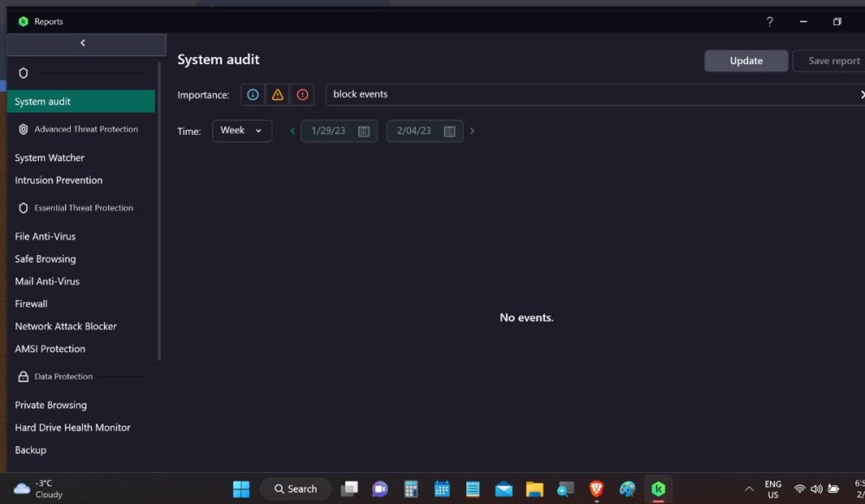The height and width of the screenshot is (504, 865).
Task: Go to the previous week using left arrow
Action: tap(292, 131)
